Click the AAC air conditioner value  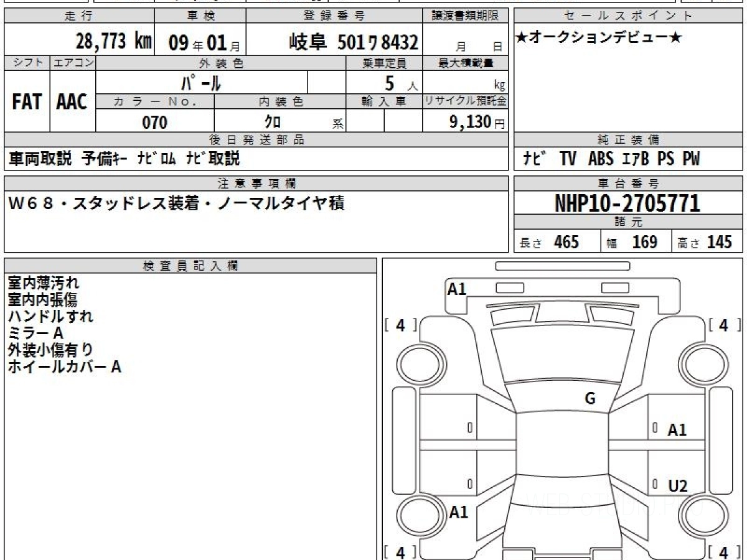(x=72, y=102)
